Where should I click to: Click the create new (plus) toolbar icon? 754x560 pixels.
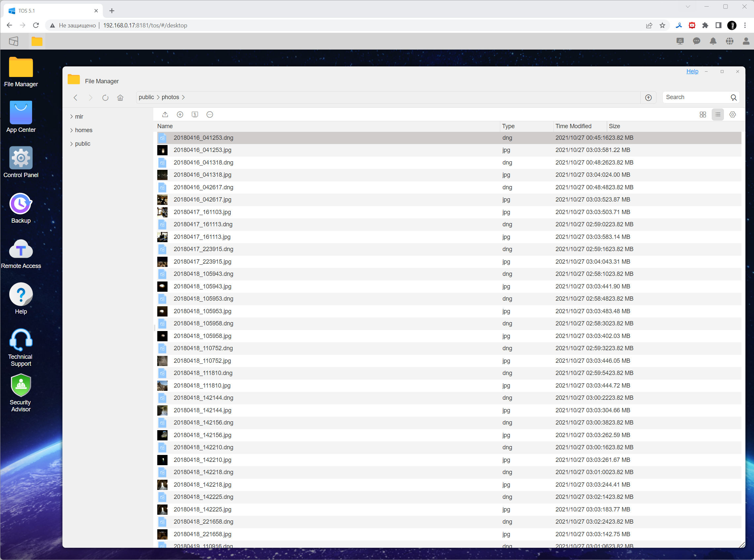[x=180, y=115]
